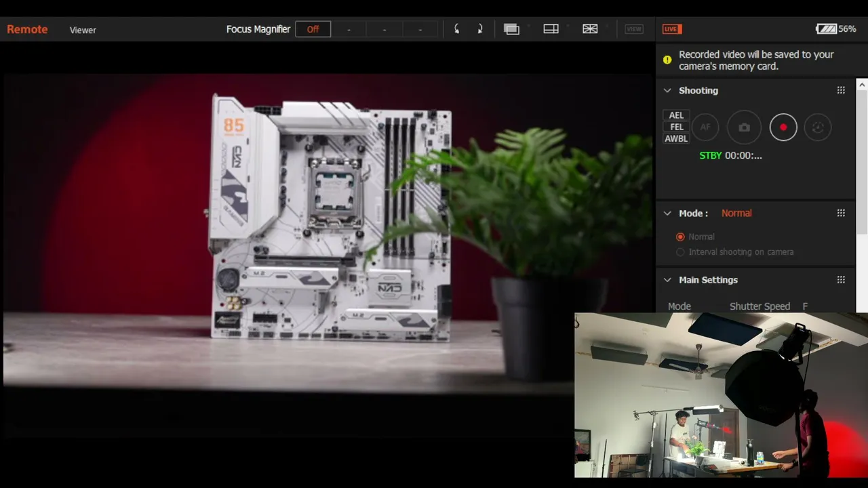Click the VIEW button in toolbar

pyautogui.click(x=634, y=29)
